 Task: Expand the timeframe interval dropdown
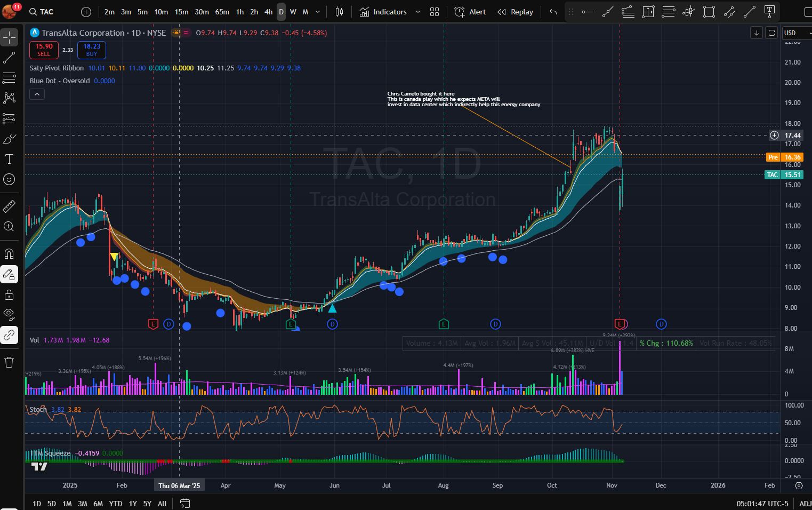[x=318, y=12]
